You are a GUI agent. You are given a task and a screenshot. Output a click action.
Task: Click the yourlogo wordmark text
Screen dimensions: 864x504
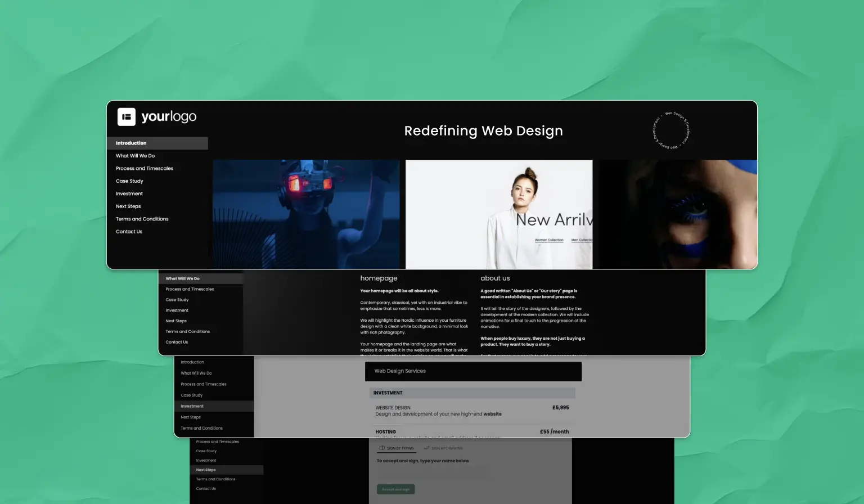169,116
